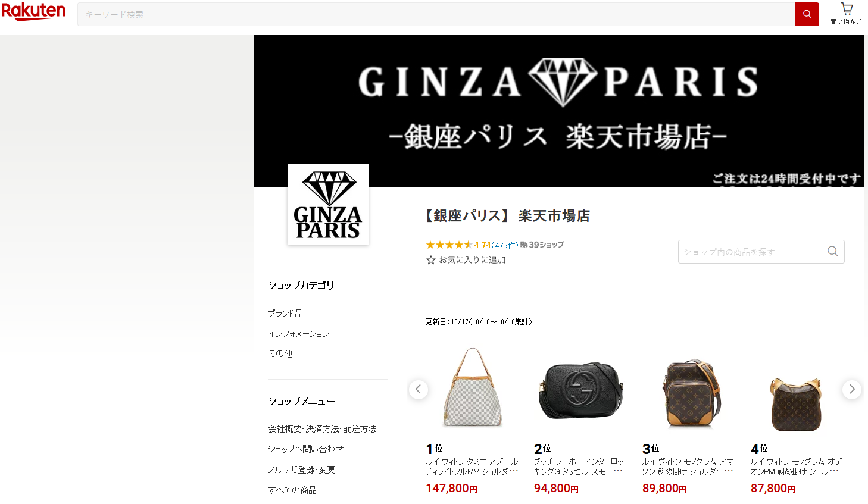Click the shop search magnifier icon
Image resolution: width=868 pixels, height=504 pixels.
click(833, 252)
